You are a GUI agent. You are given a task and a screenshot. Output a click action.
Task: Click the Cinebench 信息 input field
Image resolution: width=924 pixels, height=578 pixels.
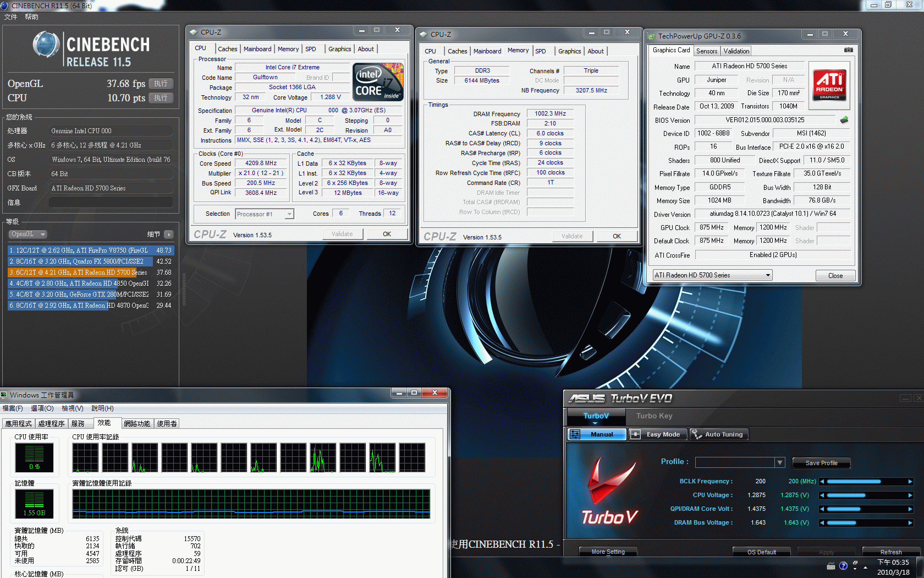pyautogui.click(x=111, y=203)
